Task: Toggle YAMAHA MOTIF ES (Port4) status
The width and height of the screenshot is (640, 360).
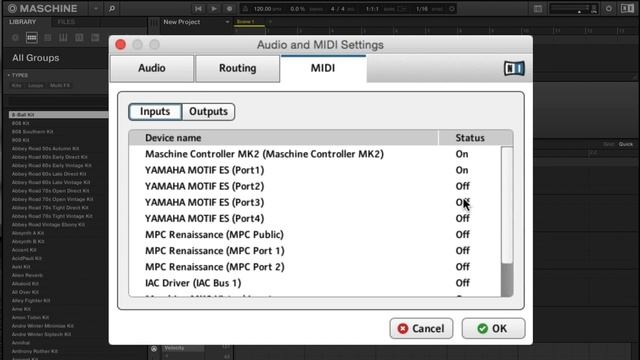Action: (x=462, y=218)
